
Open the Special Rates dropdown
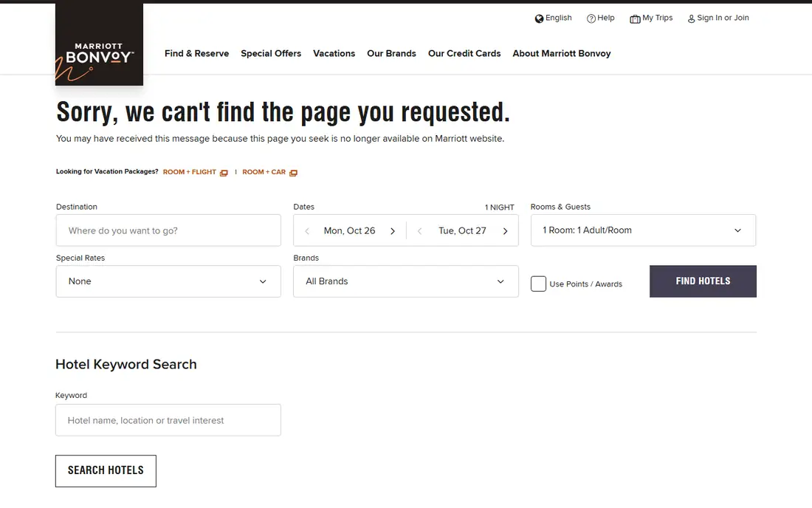pos(168,281)
